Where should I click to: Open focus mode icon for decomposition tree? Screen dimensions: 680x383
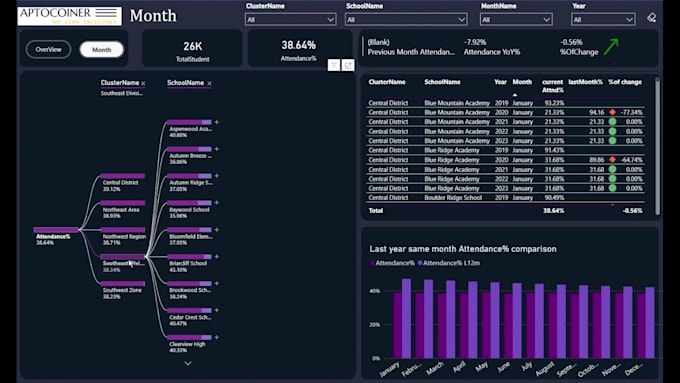click(348, 65)
